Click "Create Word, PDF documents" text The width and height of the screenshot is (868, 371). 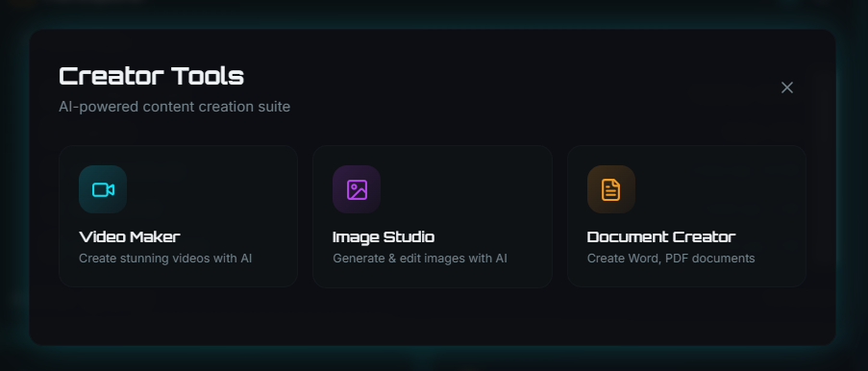coord(671,258)
